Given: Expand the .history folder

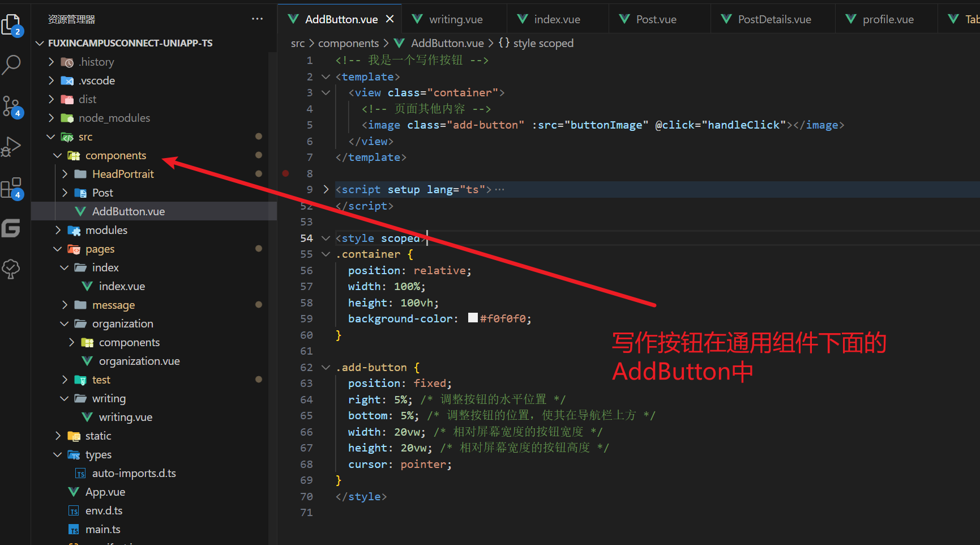Looking at the screenshot, I should pyautogui.click(x=51, y=62).
